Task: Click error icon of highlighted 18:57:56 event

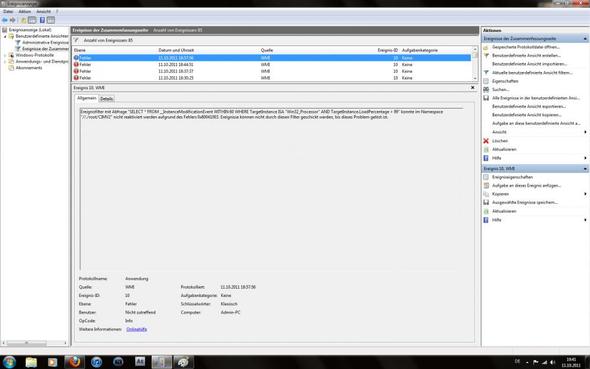Action: (76, 58)
